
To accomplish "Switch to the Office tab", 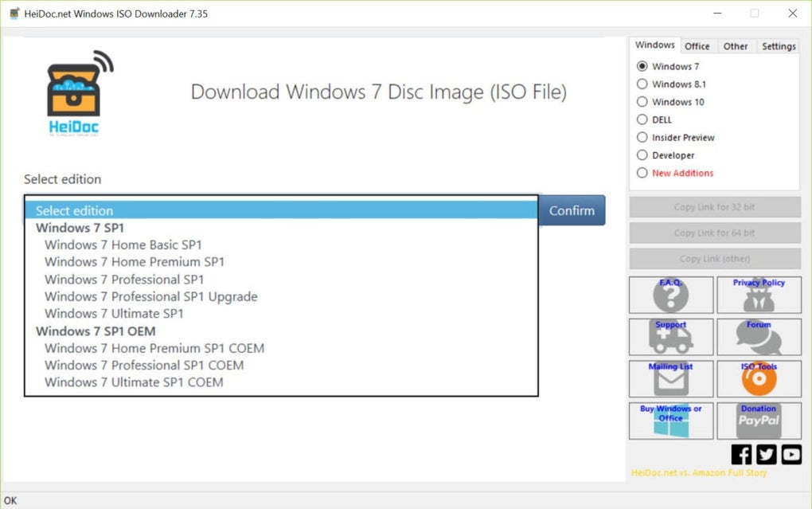I will pos(697,45).
